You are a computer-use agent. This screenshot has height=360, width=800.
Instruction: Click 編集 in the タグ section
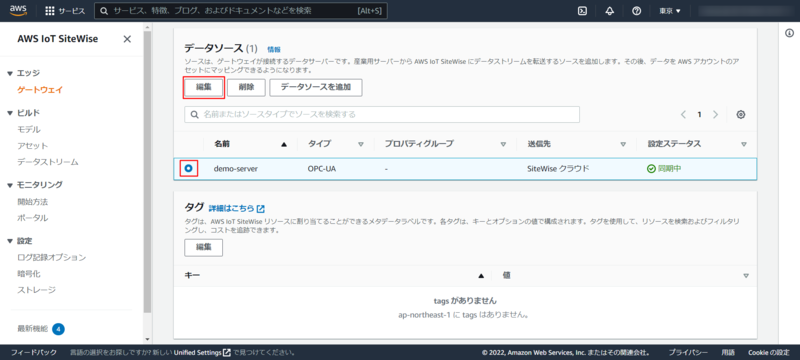pos(204,247)
